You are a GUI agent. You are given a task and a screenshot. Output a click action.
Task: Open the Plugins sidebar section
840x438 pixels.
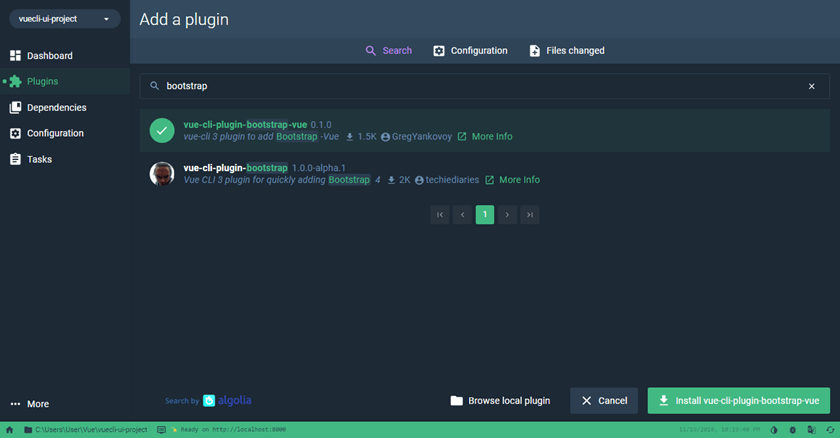click(65, 81)
